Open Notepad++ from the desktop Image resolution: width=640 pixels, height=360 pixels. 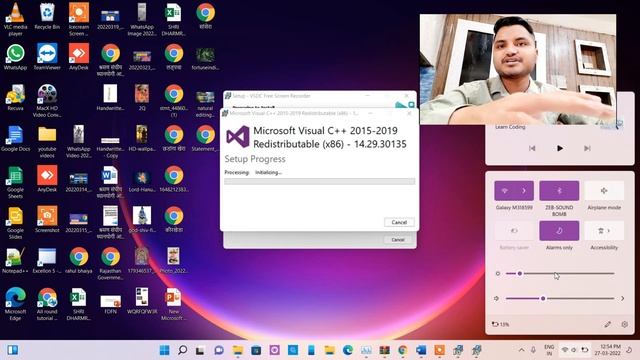[16, 260]
